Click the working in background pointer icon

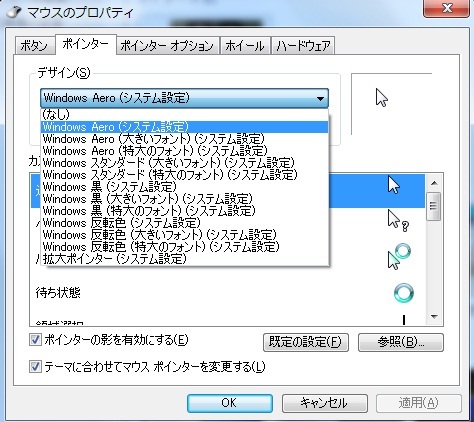point(399,256)
